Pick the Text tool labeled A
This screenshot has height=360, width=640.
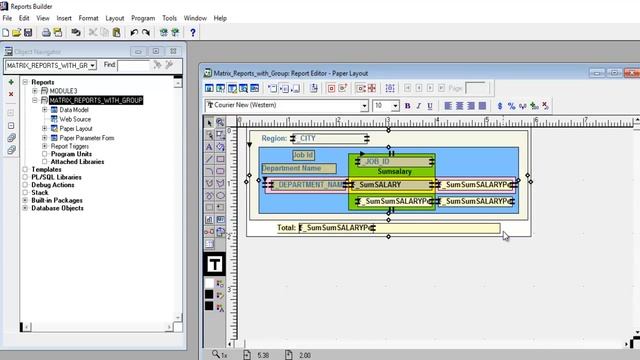click(x=209, y=147)
